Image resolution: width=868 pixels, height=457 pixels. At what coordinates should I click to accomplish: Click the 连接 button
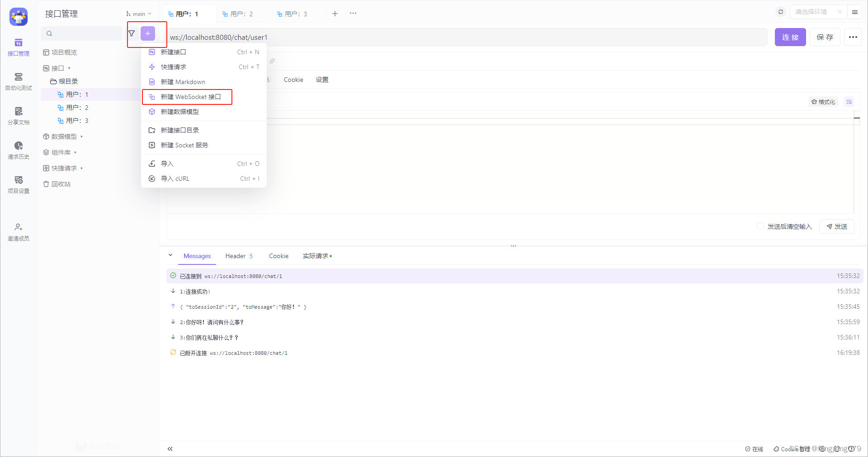click(x=790, y=37)
